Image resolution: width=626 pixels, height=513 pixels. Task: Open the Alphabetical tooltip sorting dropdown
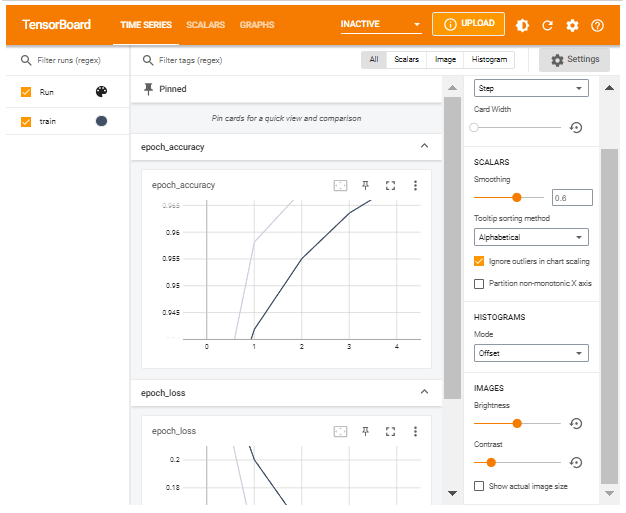coord(531,237)
